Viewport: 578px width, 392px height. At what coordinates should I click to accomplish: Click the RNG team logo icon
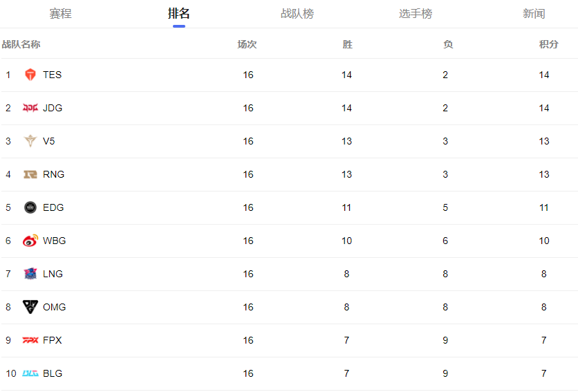30,174
